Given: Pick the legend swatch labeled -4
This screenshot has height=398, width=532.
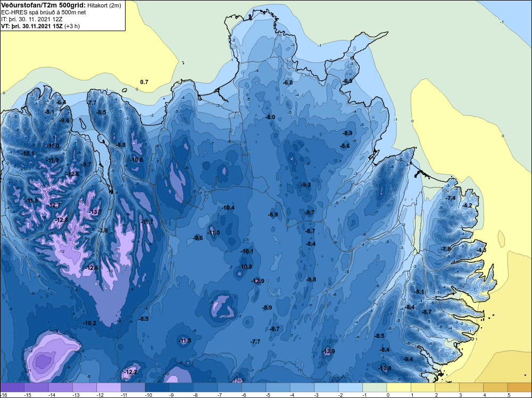Looking at the screenshot, I should [302, 387].
